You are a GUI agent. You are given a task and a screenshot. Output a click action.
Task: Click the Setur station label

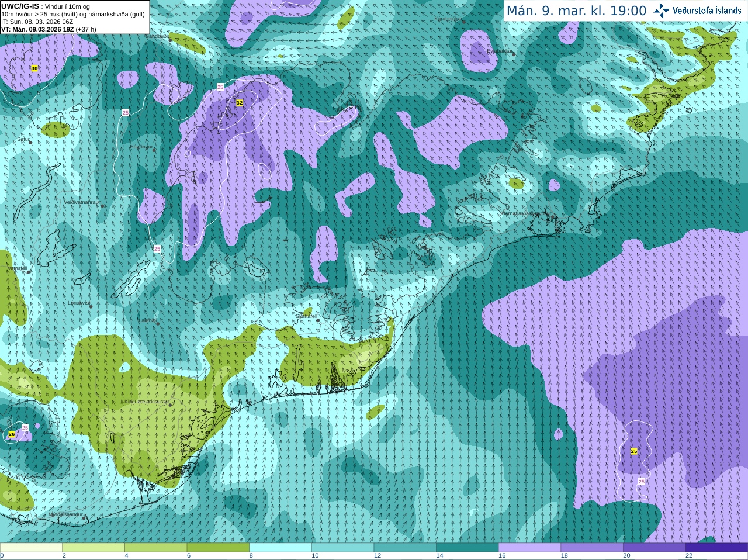(x=23, y=139)
